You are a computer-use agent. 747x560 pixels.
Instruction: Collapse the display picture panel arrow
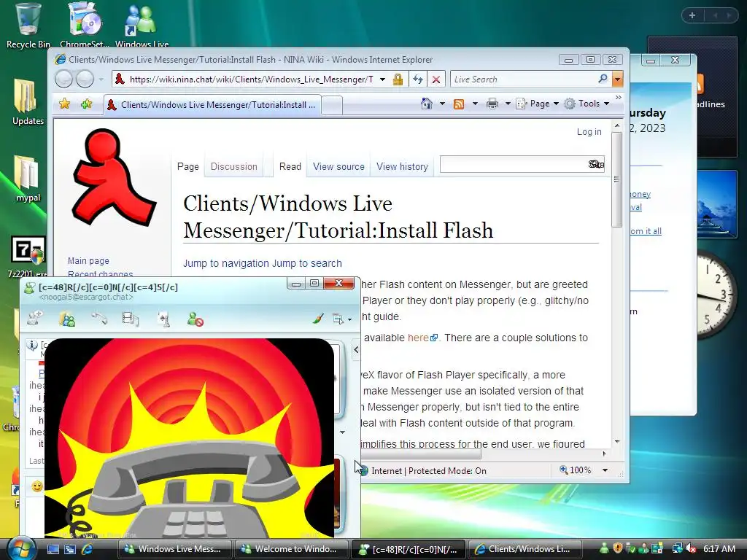(356, 349)
